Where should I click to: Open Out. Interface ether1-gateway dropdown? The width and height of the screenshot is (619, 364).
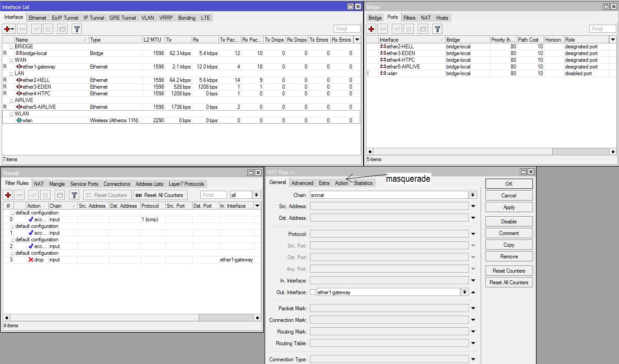(465, 292)
